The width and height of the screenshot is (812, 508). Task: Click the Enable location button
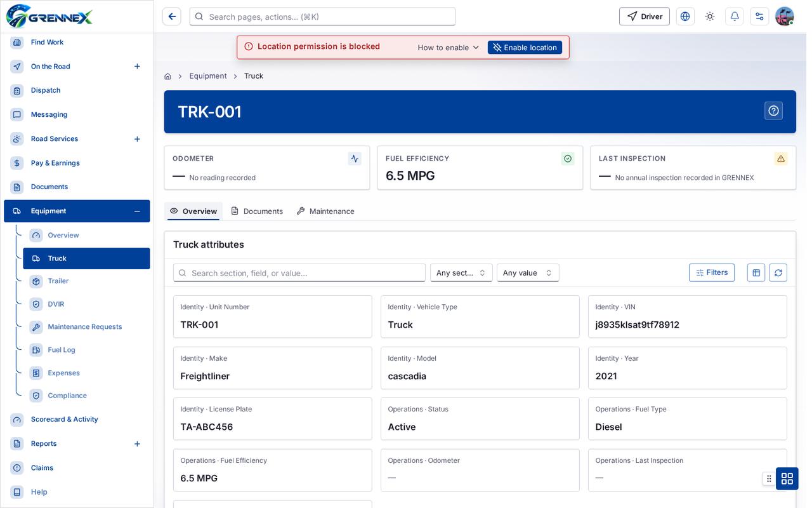click(x=525, y=48)
